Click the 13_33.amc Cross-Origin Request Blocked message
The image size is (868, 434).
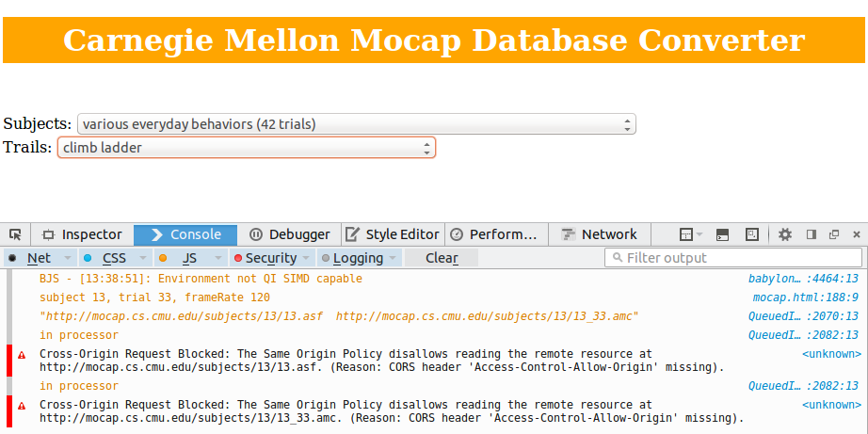click(x=392, y=411)
